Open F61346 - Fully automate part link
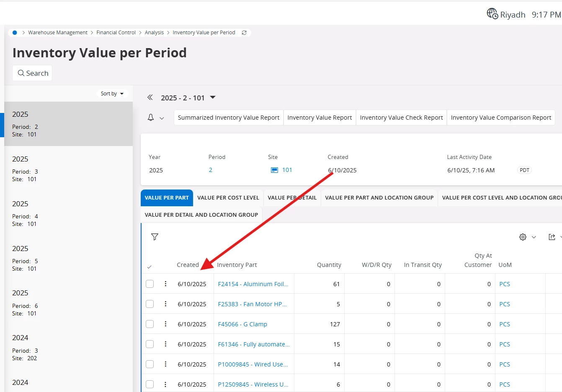This screenshot has height=392, width=562. pyautogui.click(x=254, y=344)
